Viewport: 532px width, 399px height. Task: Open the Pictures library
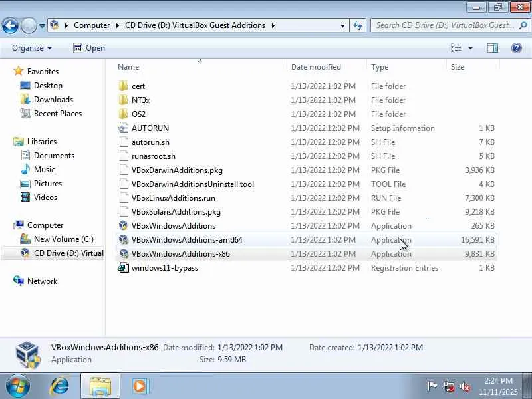click(48, 184)
